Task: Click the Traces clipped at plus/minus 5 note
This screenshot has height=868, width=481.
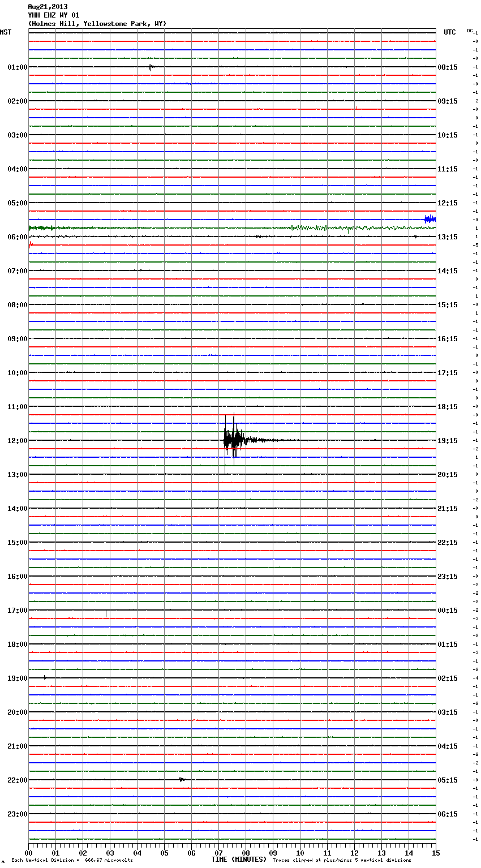Action: (342, 860)
